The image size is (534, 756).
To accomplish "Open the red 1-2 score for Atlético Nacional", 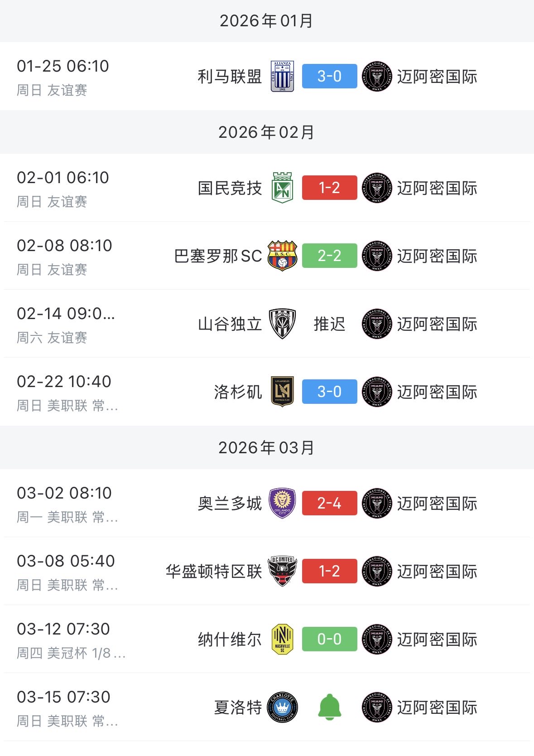I will coord(329,188).
